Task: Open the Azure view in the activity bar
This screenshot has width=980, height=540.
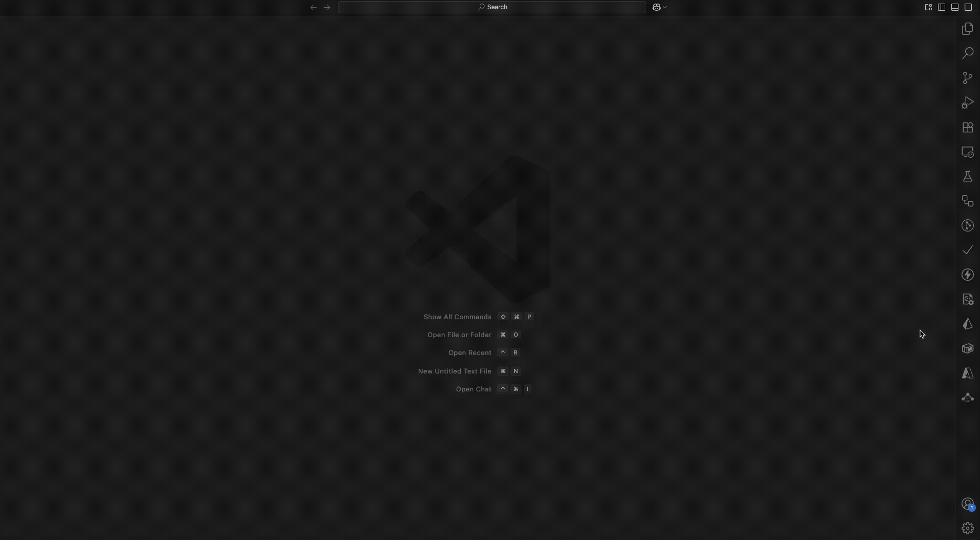Action: pos(967,373)
